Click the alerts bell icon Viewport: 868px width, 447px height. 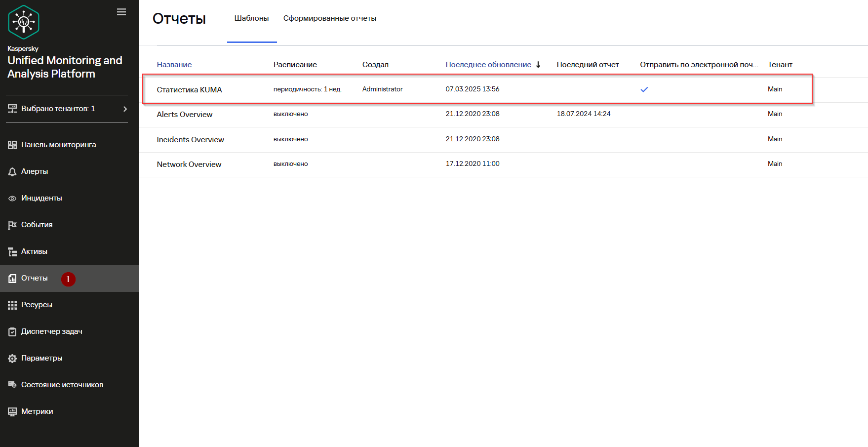click(x=12, y=171)
